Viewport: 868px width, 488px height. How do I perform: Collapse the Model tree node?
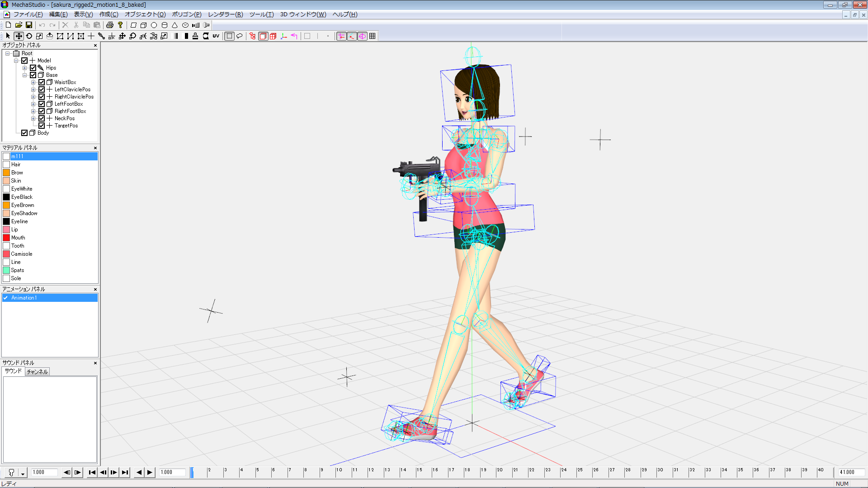(16, 61)
